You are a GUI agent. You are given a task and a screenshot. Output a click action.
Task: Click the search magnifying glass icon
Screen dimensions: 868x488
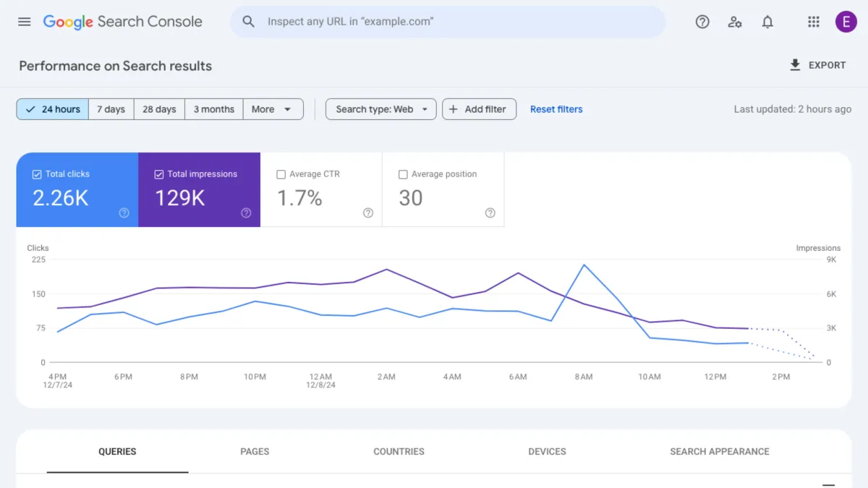click(248, 21)
